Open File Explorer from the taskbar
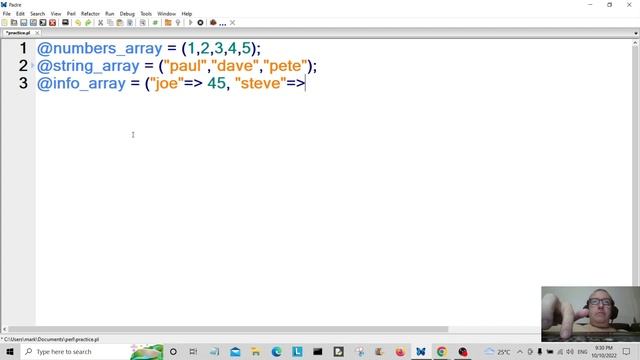 tap(256, 351)
